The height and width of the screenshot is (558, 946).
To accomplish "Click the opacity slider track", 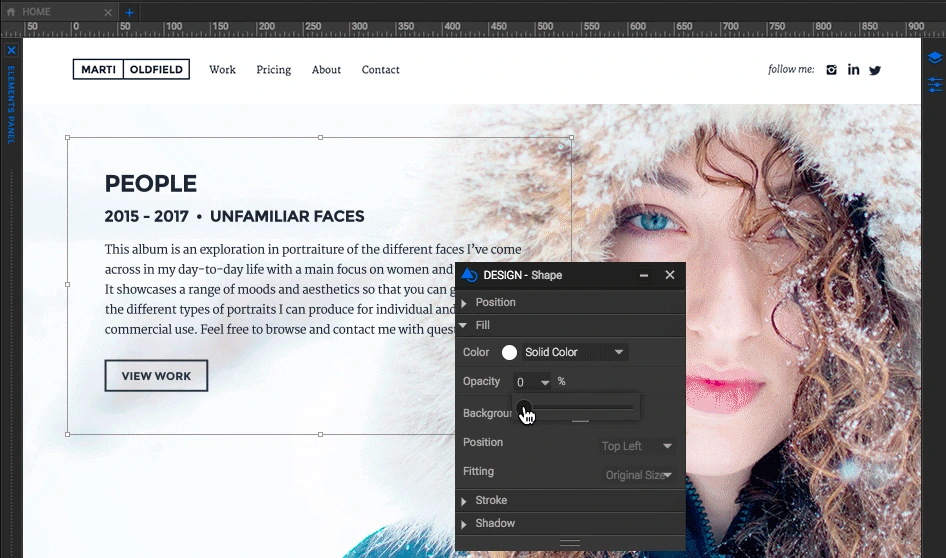I will pyautogui.click(x=580, y=407).
